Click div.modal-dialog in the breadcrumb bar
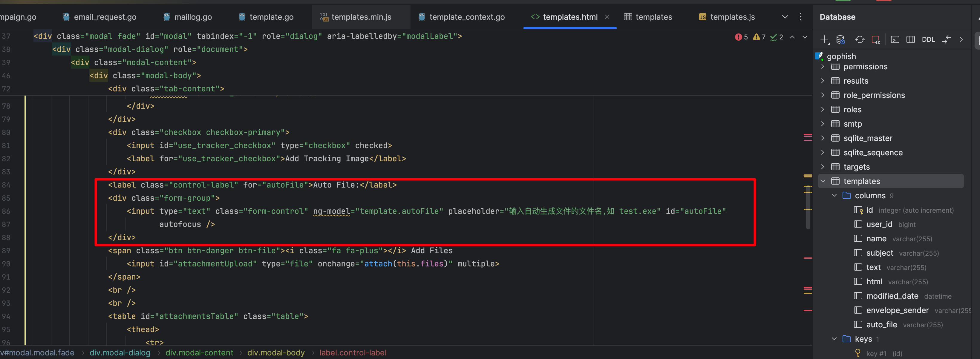 tap(120, 353)
